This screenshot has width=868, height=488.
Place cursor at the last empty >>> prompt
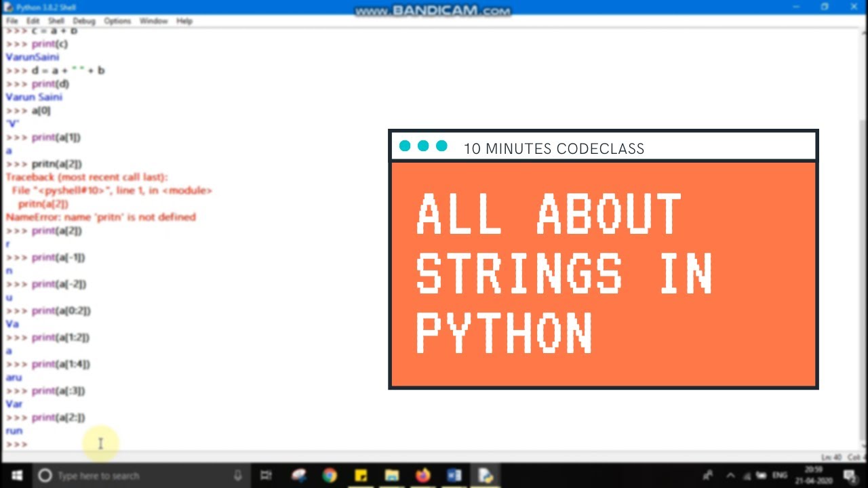point(16,444)
